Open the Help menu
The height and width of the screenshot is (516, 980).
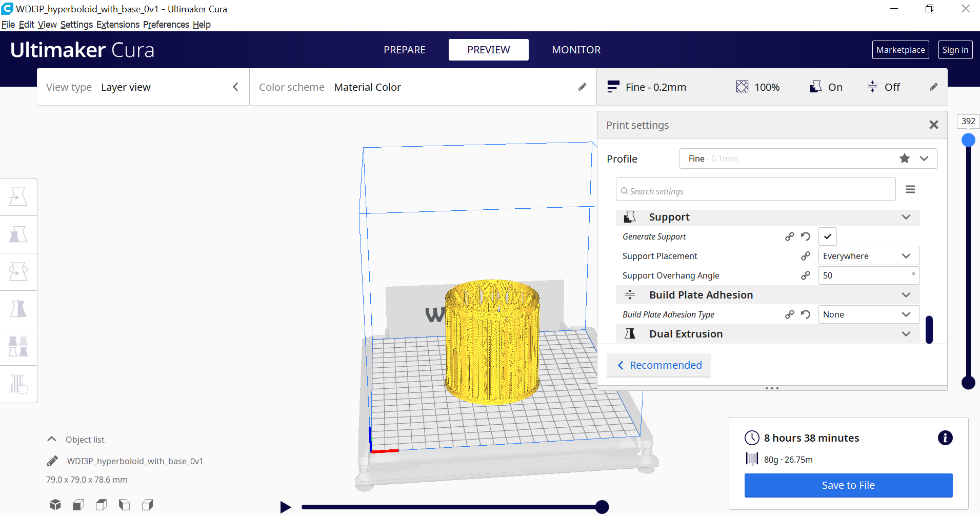(x=202, y=25)
